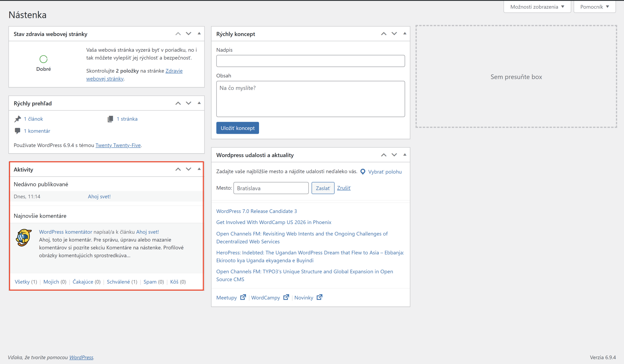Open the Novinky link
Screen dimensions: 624x364
pyautogui.click(x=304, y=297)
